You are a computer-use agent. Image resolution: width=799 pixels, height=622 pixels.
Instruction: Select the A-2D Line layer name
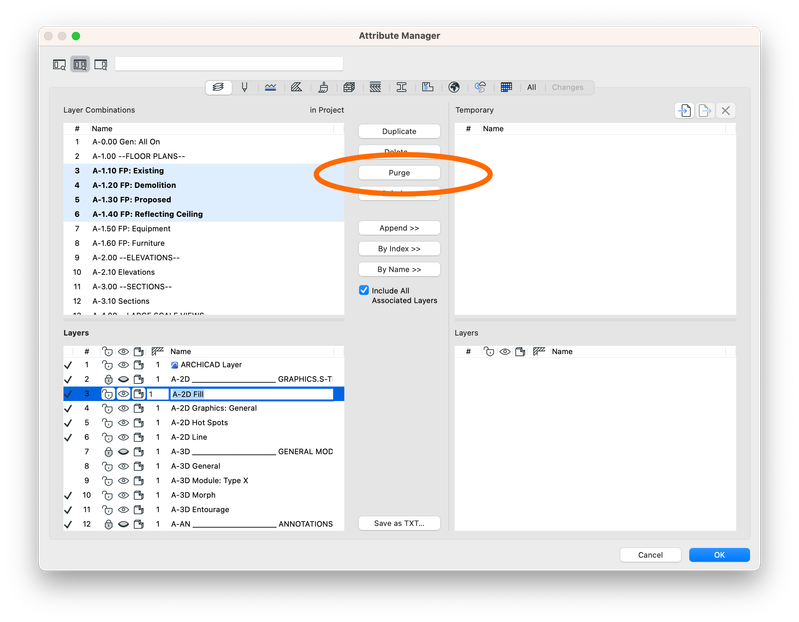coord(189,437)
